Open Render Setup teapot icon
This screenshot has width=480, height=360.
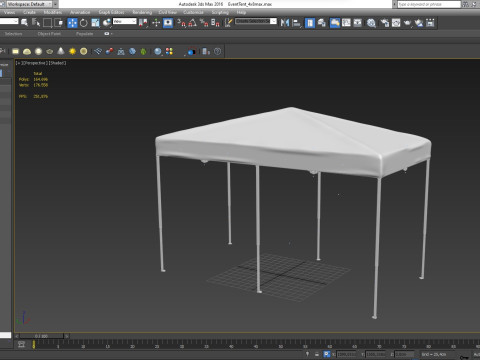(x=385, y=23)
